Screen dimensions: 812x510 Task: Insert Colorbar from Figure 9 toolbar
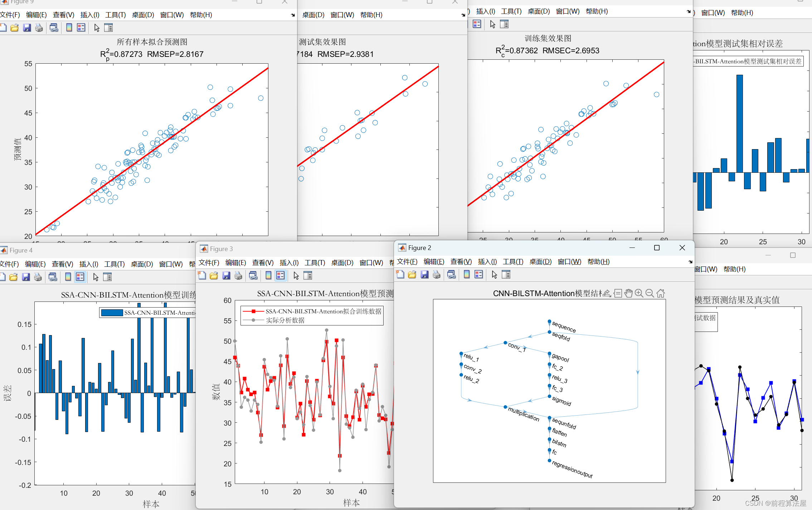(69, 28)
